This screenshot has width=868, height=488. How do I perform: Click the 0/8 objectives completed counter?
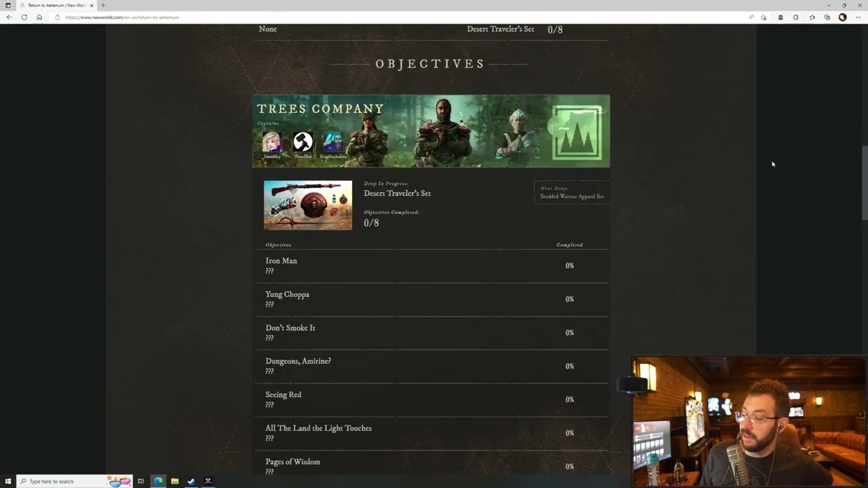[x=371, y=223]
